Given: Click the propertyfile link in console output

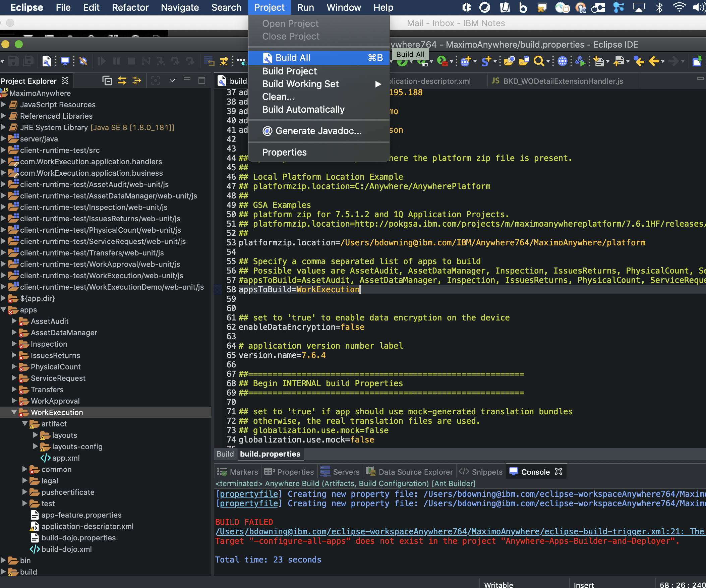Looking at the screenshot, I should 249,494.
